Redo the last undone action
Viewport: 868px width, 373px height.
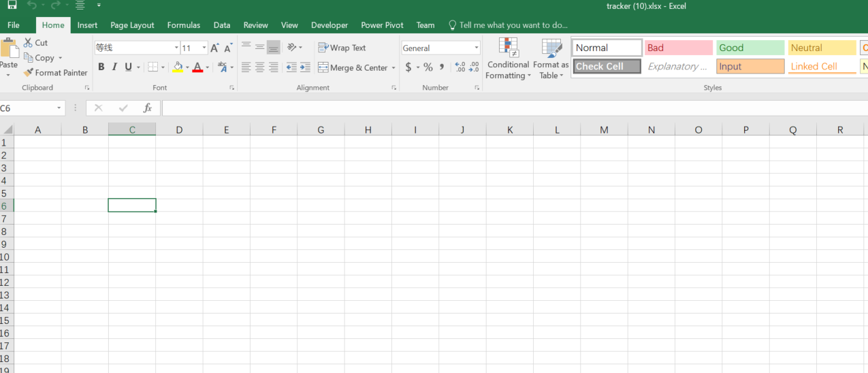pos(55,5)
